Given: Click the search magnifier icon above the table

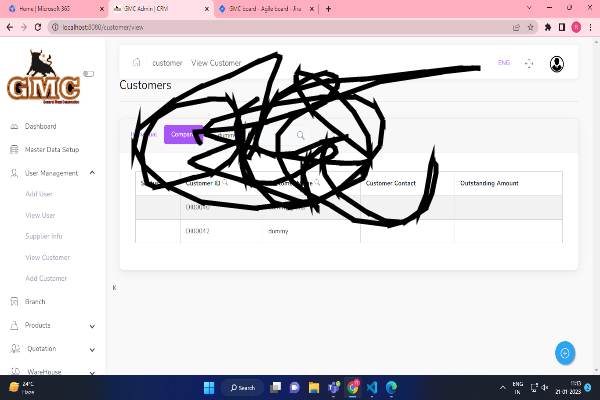Looking at the screenshot, I should click(x=300, y=135).
